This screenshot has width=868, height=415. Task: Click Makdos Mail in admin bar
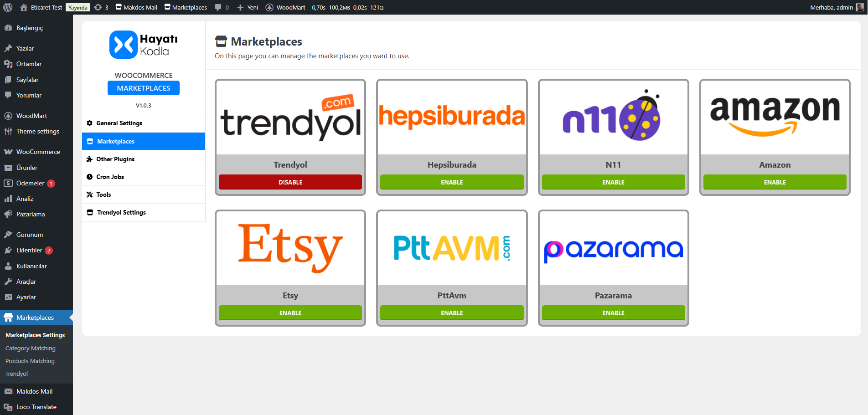click(x=136, y=7)
